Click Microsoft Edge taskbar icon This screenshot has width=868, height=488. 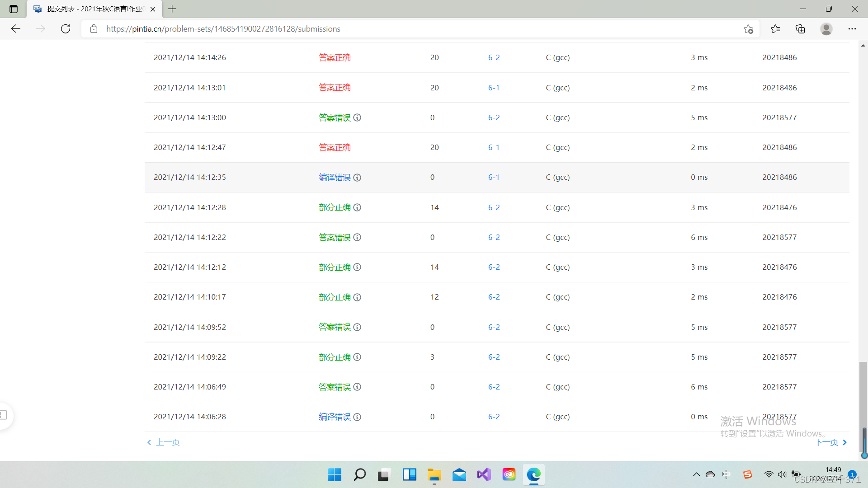click(x=533, y=474)
